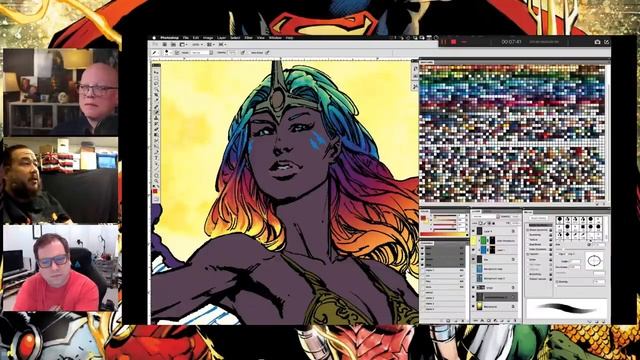The image size is (640, 360).
Task: Click the Color panel foreground swatch
Action: pyautogui.click(x=424, y=218)
